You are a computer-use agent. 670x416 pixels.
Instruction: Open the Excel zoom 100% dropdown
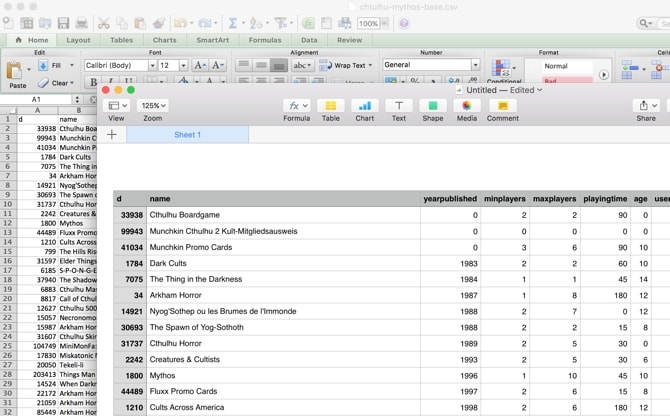click(384, 23)
